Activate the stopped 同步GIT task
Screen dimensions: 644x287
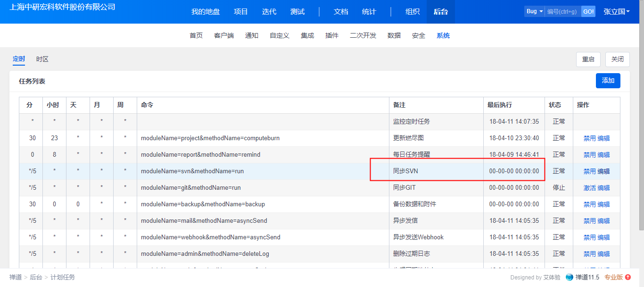click(589, 188)
